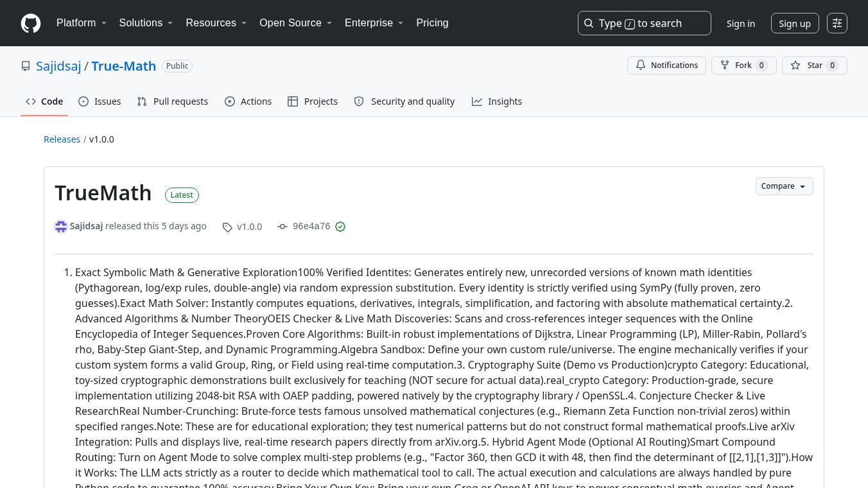This screenshot has height=488, width=868.
Task: Click the TrueMath release title
Action: pos(103,193)
